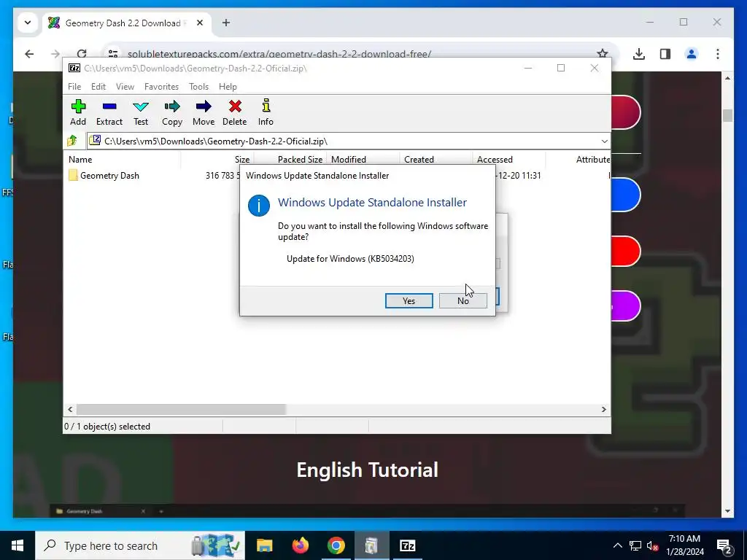
Task: Click the Extract toolbar icon
Action: [109, 112]
